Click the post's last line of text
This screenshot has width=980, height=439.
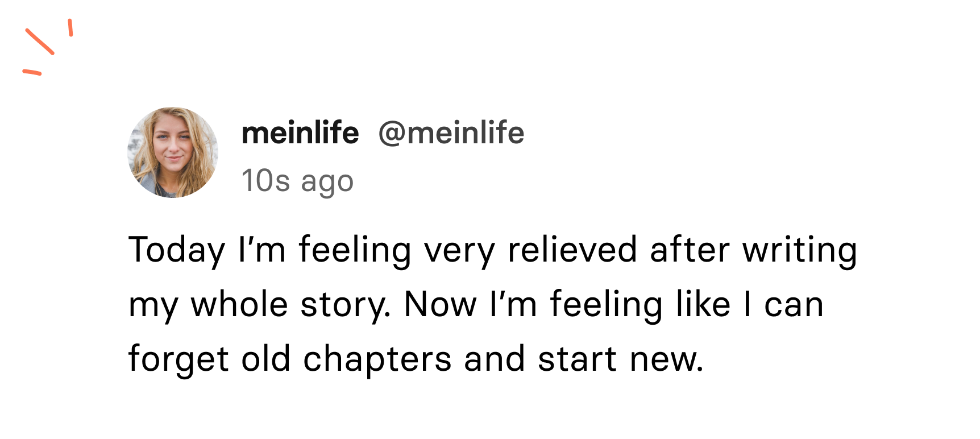tap(416, 359)
